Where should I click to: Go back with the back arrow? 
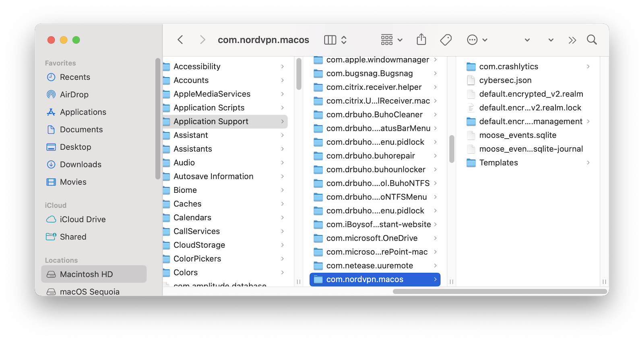(x=180, y=40)
